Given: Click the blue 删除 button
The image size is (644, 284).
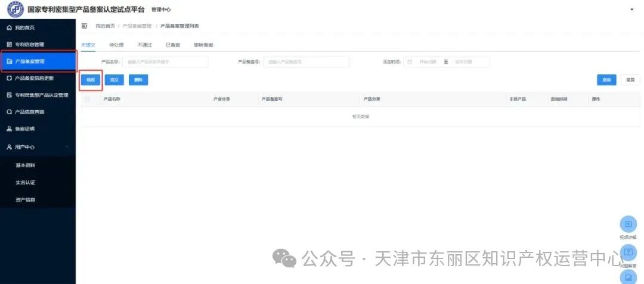Looking at the screenshot, I should 138,80.
